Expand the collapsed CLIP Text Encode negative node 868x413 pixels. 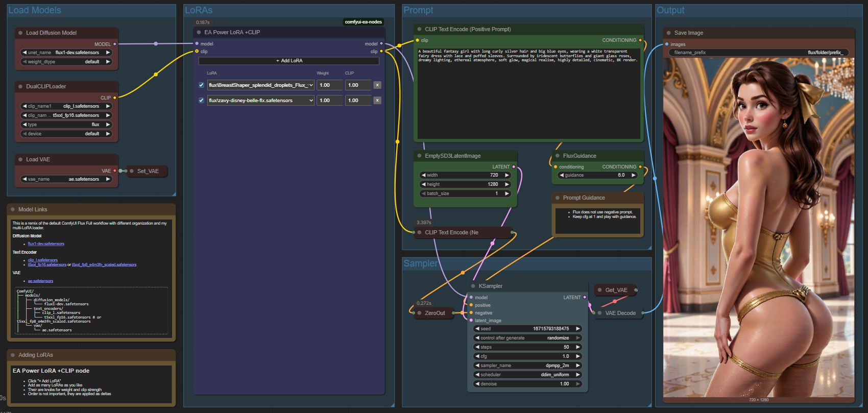pyautogui.click(x=419, y=233)
